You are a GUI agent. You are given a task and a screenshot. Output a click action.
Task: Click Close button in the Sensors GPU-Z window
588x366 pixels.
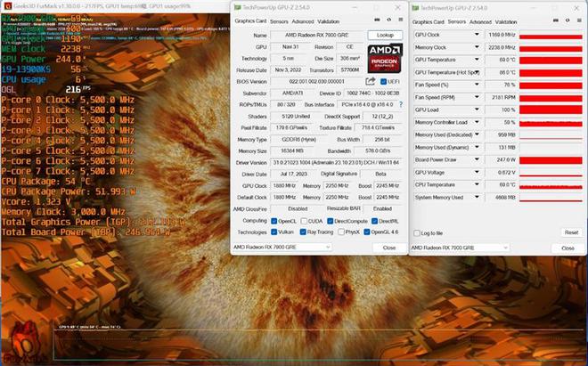click(x=568, y=248)
